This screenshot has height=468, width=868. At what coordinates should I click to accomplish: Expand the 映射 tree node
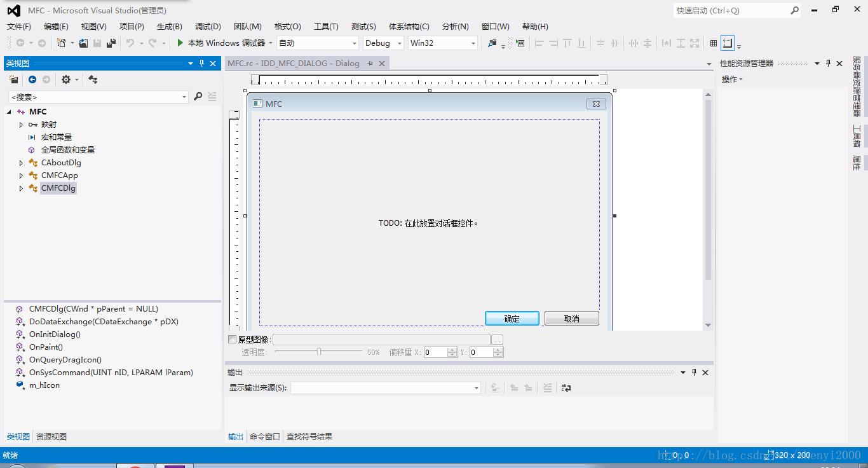point(21,125)
